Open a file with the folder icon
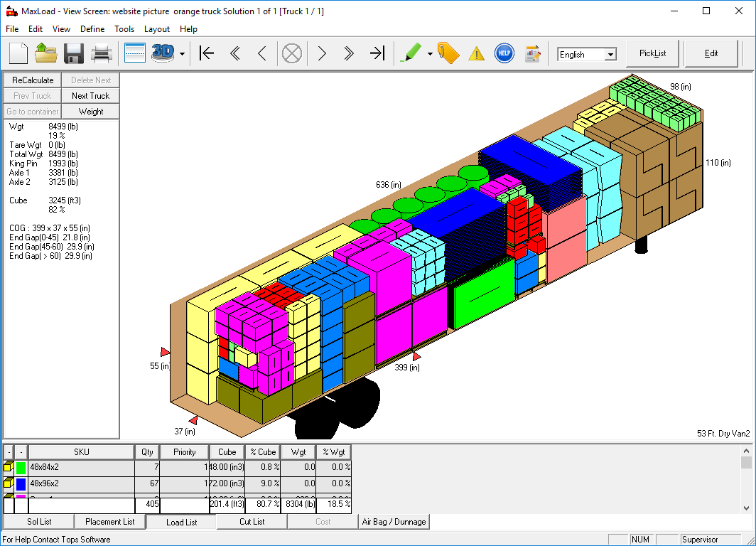756x546 pixels. (x=46, y=53)
